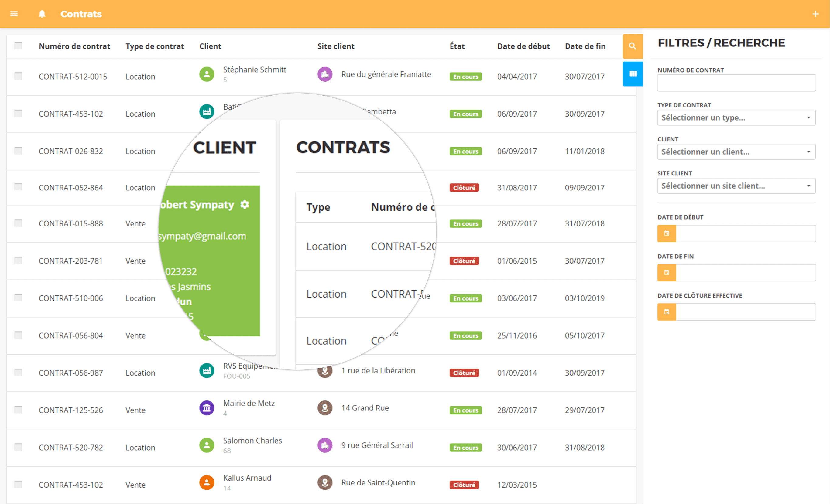
Task: Open the Date de clôture effective calendar picker
Action: pos(667,312)
